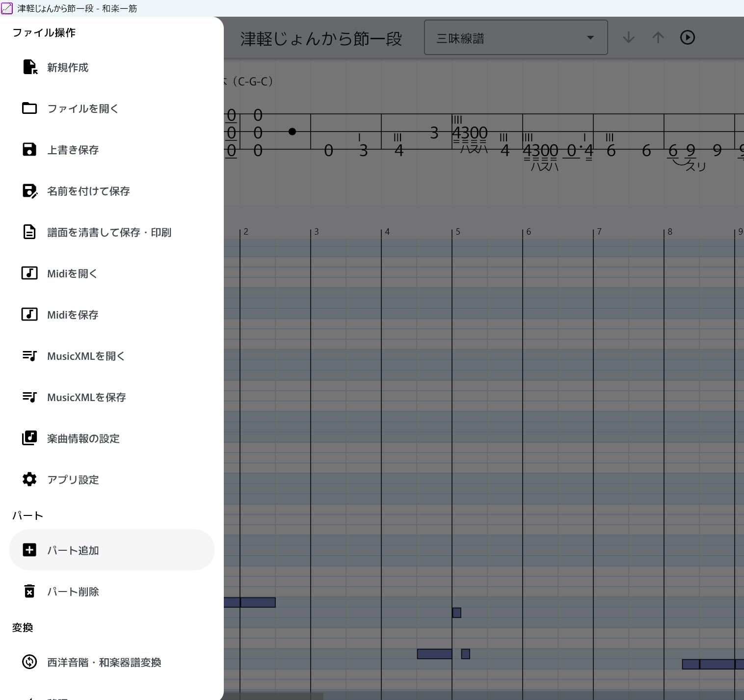Screen dimensions: 744x700
Task: Select 譜面を清書して保存・印刷 menu item
Action: pyautogui.click(x=109, y=232)
